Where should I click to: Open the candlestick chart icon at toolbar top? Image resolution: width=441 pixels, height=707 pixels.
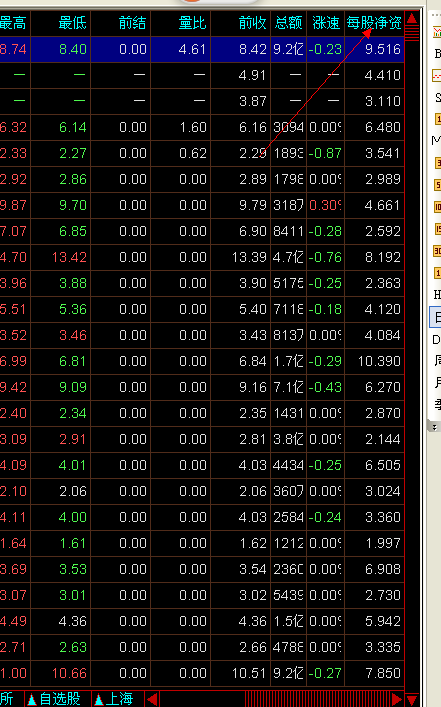[436, 32]
